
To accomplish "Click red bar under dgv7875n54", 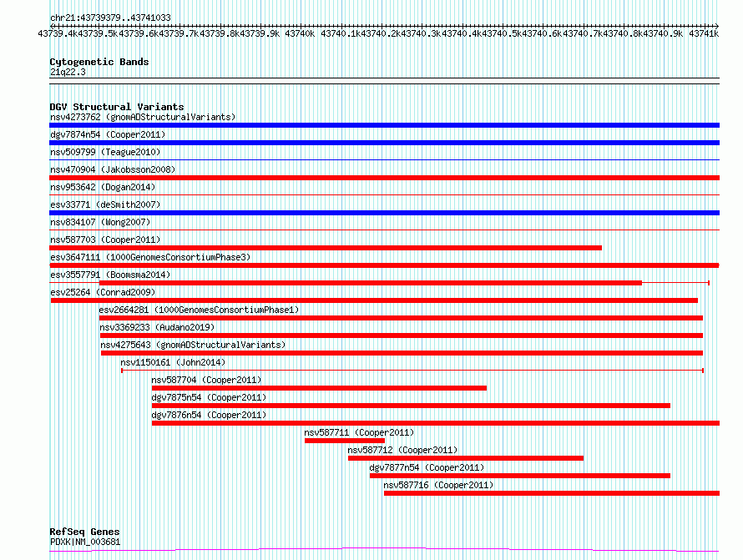I will click(411, 406).
